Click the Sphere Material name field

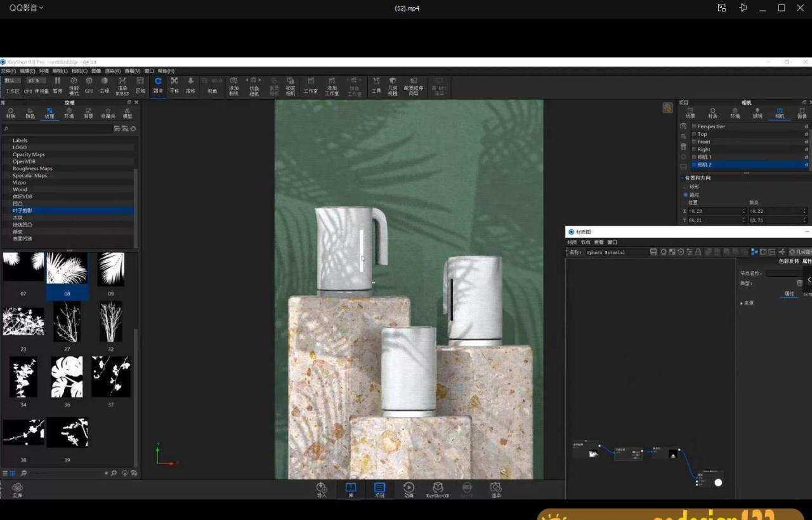(615, 252)
